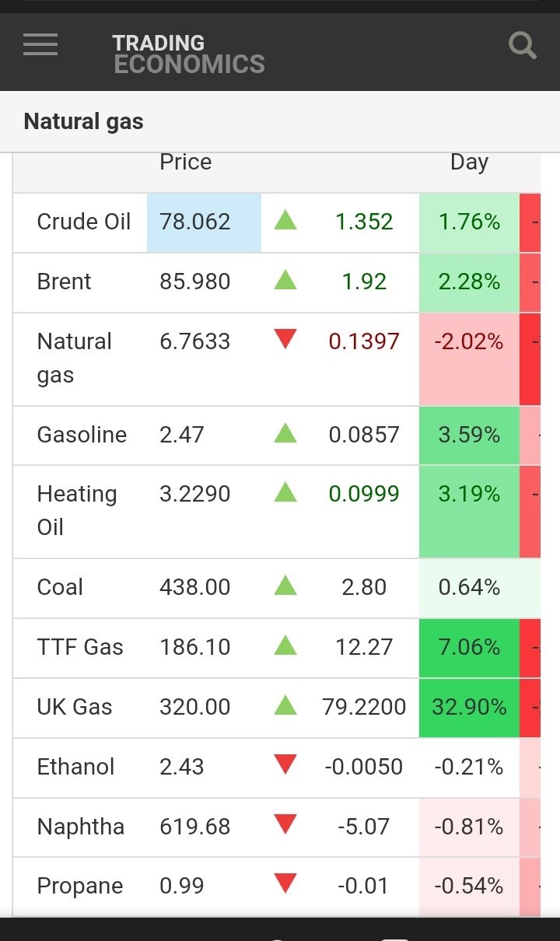Open the hamburger navigation menu
The width and height of the screenshot is (560, 941).
click(x=40, y=44)
